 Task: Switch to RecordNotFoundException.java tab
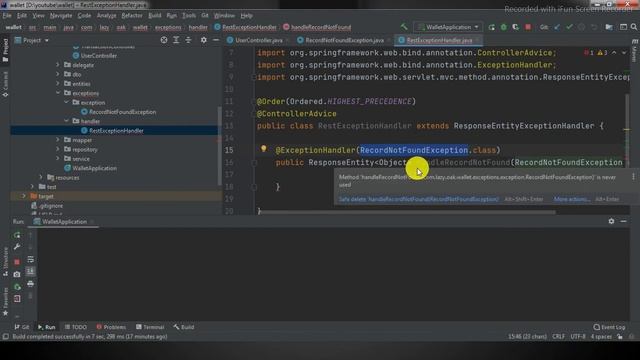coord(344,40)
